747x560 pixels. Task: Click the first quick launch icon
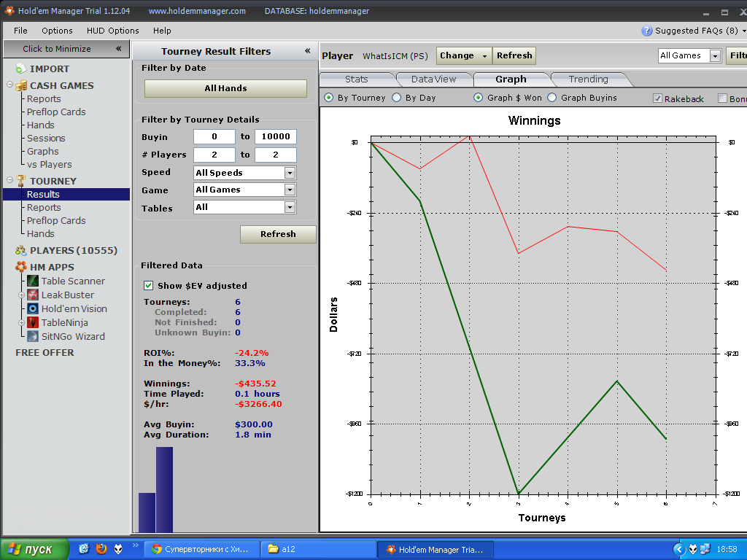pyautogui.click(x=84, y=549)
